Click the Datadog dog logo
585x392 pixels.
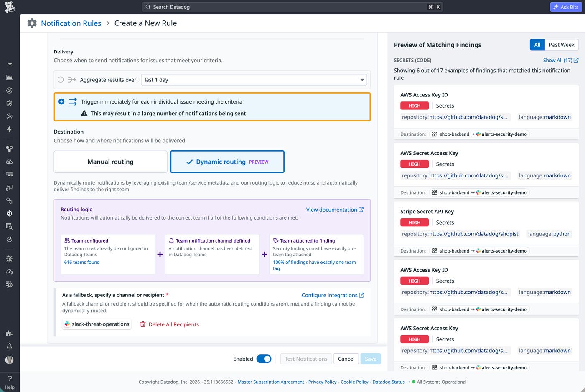pos(10,7)
